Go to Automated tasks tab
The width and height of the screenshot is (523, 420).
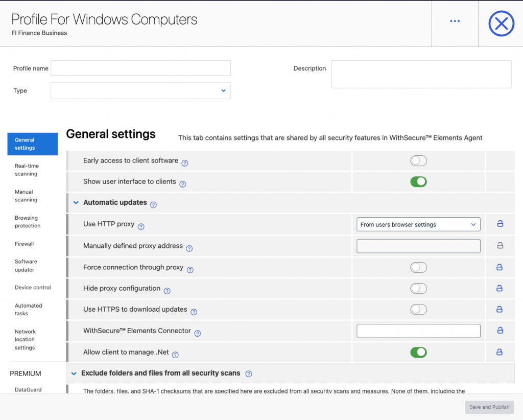[29, 310]
